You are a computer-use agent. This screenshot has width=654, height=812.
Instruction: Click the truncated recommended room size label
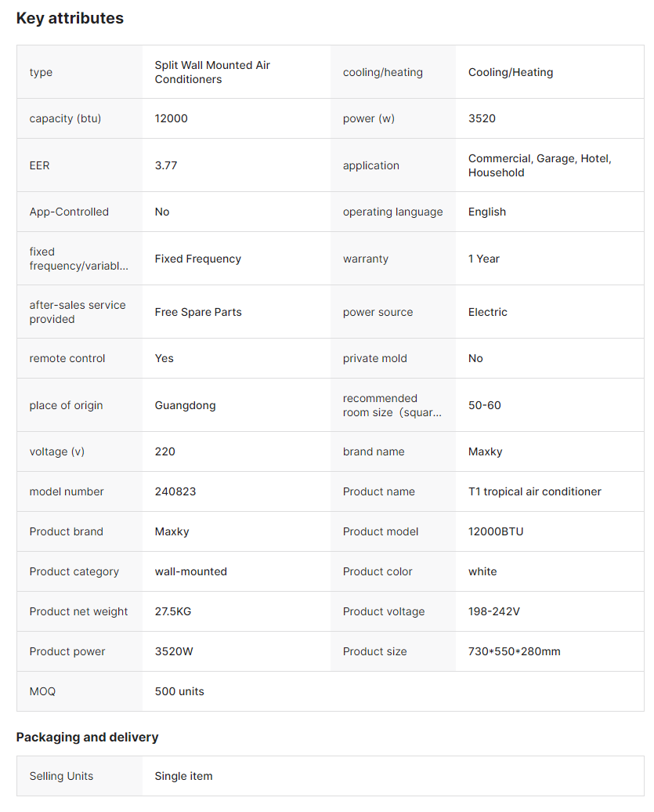coord(392,405)
